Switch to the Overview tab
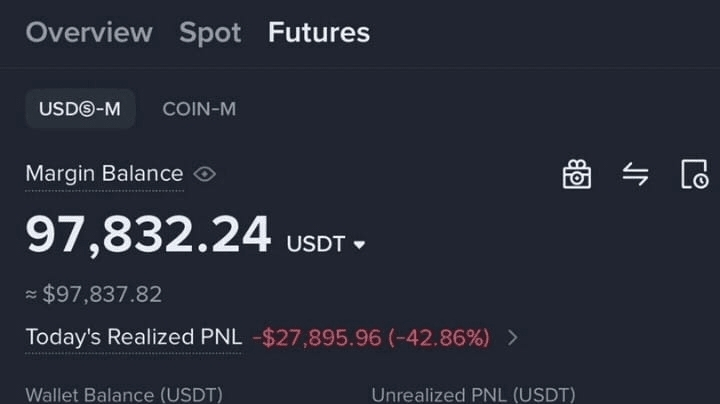Viewport: 720px width, 404px height. [x=89, y=33]
